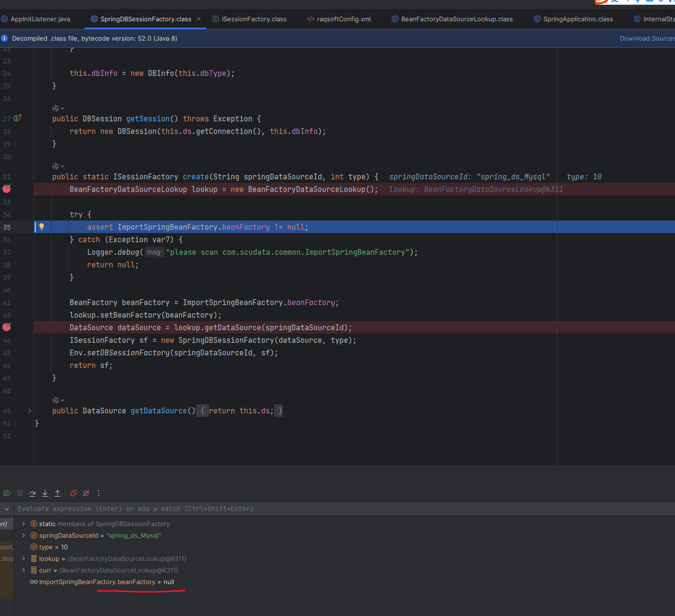Click the Step Into debugger icon
675x616 pixels.
pyautogui.click(x=45, y=493)
